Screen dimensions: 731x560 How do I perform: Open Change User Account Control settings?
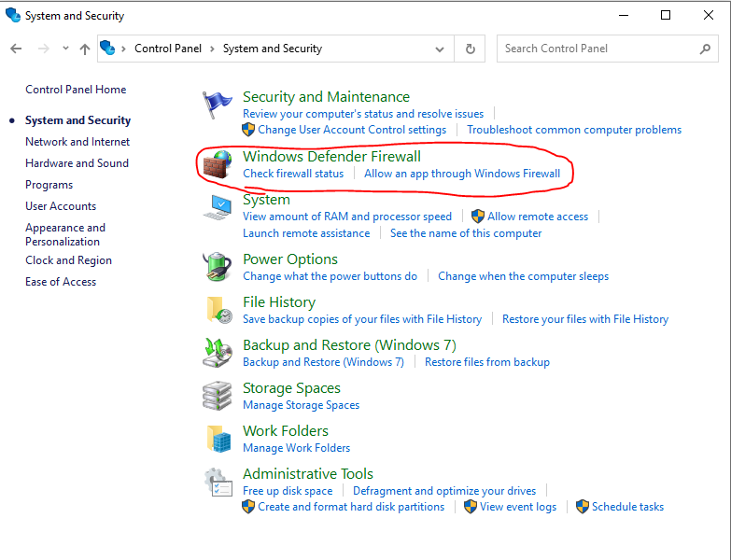coord(352,130)
